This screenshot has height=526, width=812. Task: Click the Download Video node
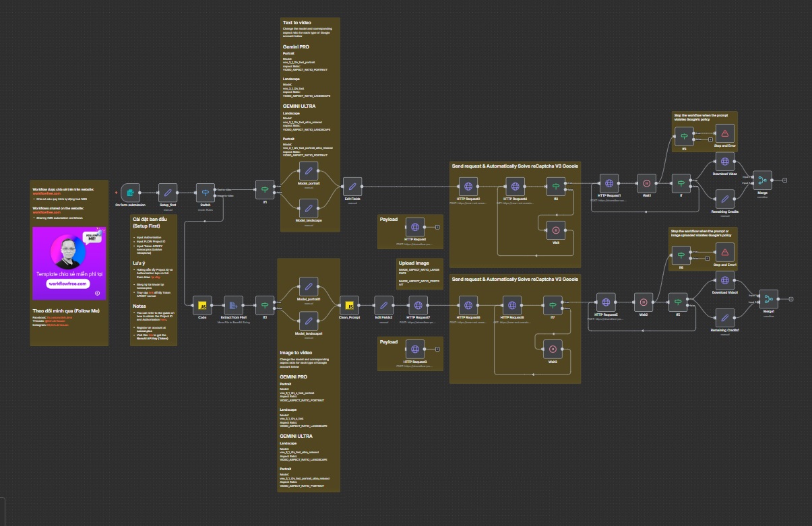pos(724,162)
